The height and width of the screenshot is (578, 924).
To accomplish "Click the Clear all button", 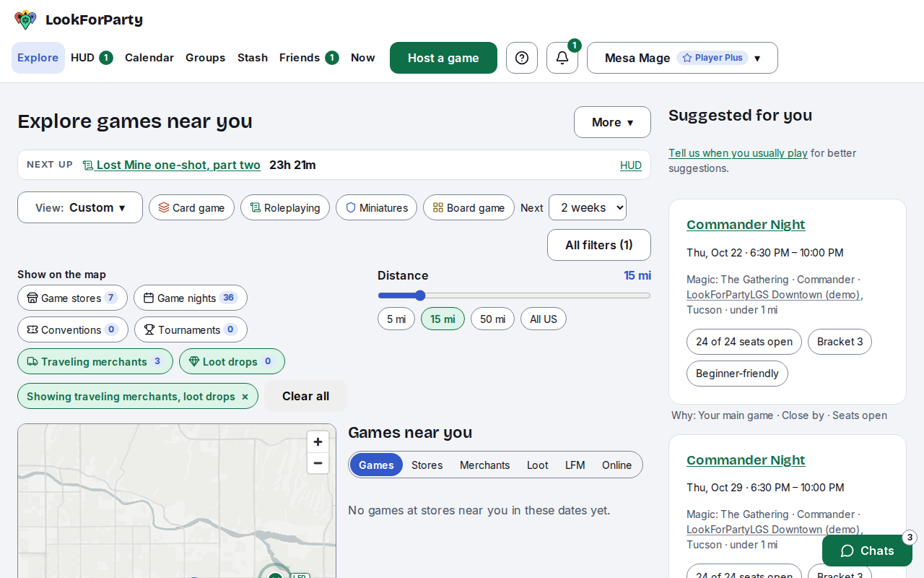I will (306, 396).
